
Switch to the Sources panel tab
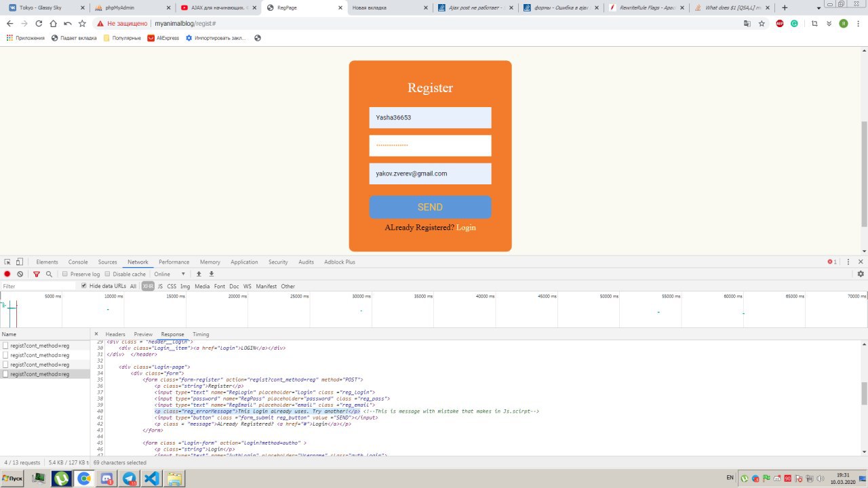tap(108, 262)
